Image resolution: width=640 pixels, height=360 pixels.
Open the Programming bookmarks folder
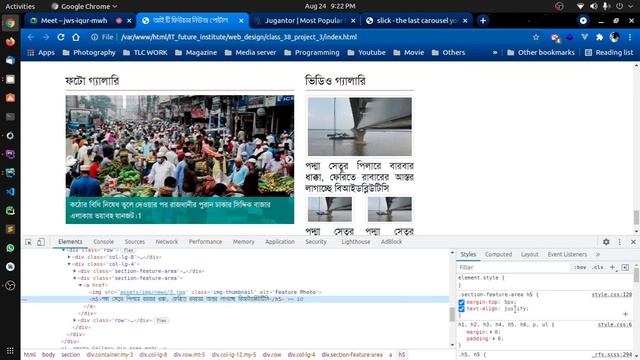[x=312, y=52]
